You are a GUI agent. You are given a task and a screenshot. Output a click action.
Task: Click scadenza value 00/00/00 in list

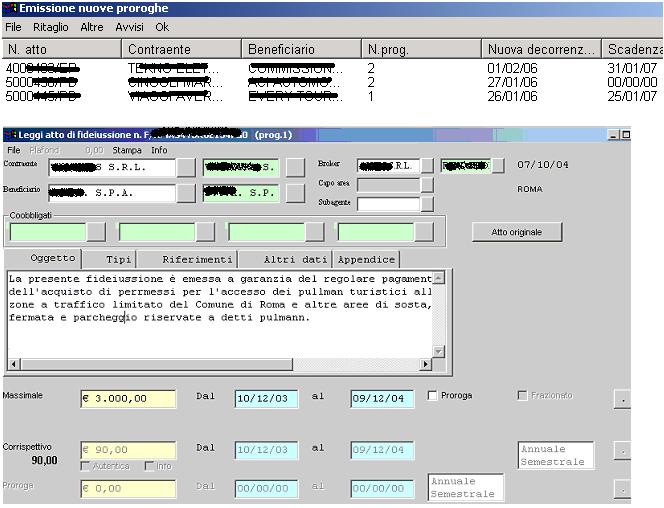click(x=632, y=82)
